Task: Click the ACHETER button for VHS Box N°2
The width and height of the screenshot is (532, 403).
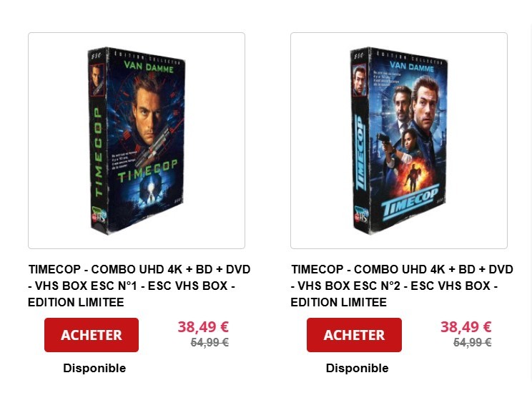Action: tap(354, 335)
